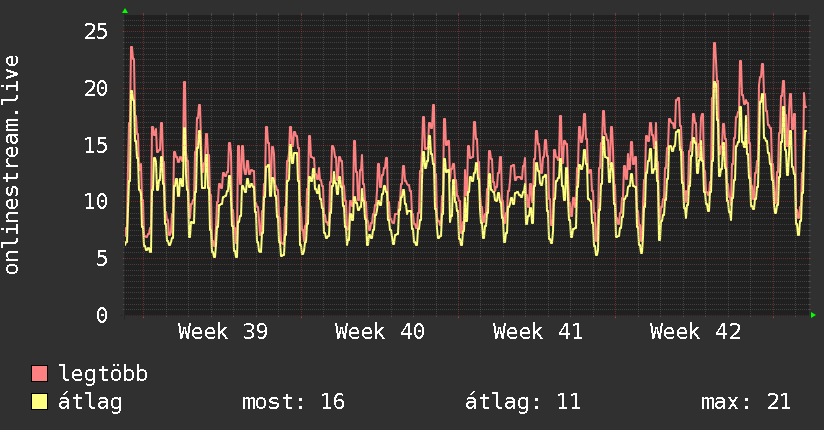Click the 5 y-axis tick label
This screenshot has width=824, height=430.
click(x=102, y=258)
